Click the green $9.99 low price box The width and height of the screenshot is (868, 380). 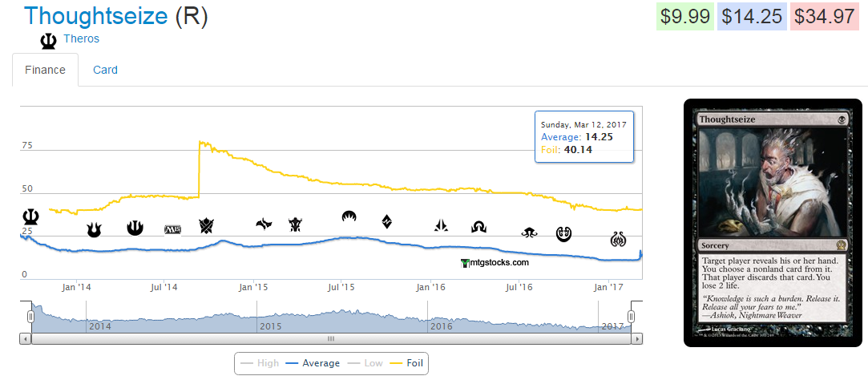click(x=684, y=17)
